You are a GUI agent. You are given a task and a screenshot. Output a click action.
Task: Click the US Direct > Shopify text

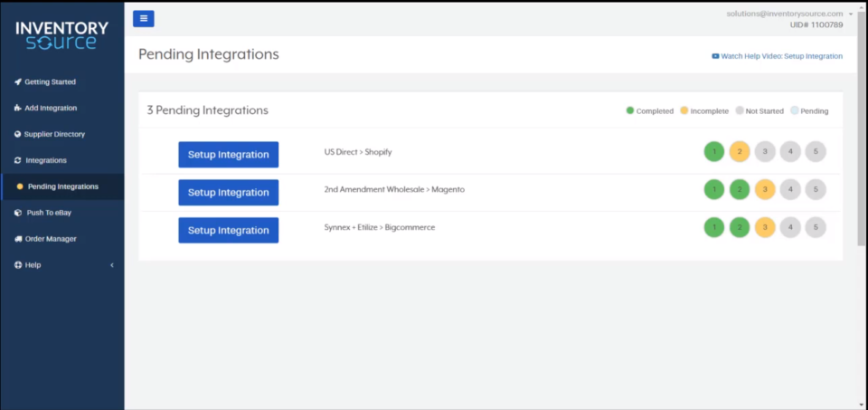358,152
